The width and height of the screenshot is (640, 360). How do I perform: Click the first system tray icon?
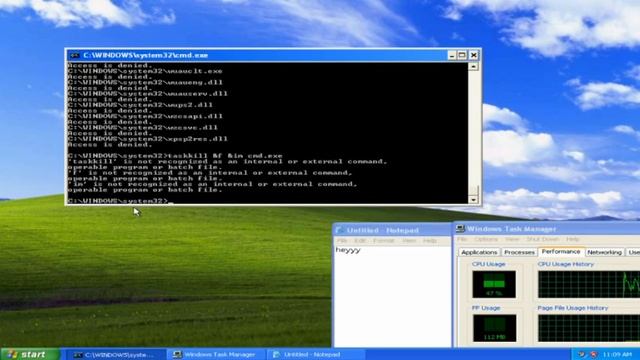point(582,354)
